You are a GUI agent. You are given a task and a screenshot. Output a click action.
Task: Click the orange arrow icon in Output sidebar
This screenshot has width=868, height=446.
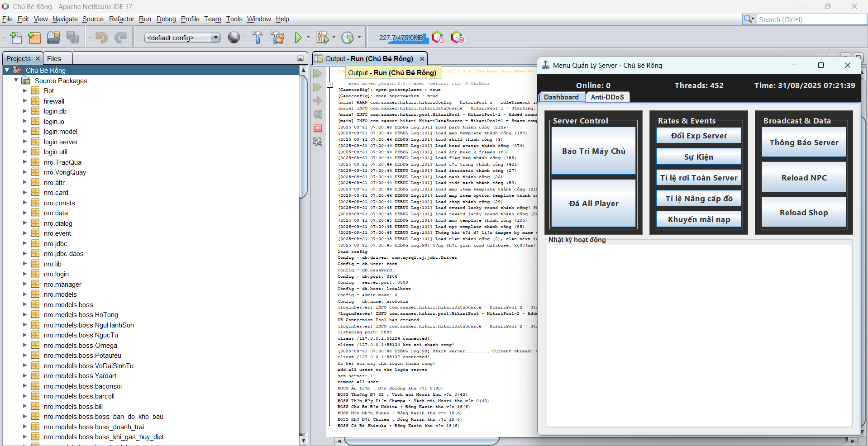(318, 100)
